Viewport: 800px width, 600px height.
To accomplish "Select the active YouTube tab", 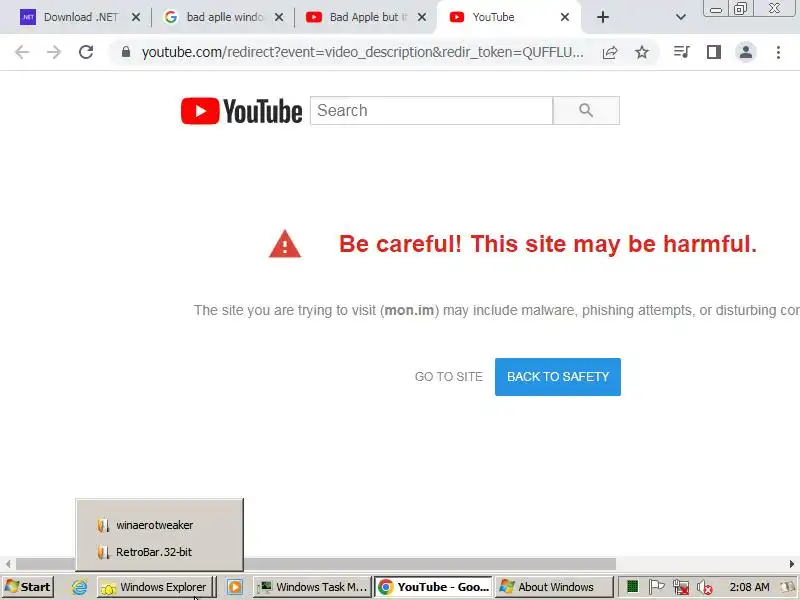I will (509, 17).
